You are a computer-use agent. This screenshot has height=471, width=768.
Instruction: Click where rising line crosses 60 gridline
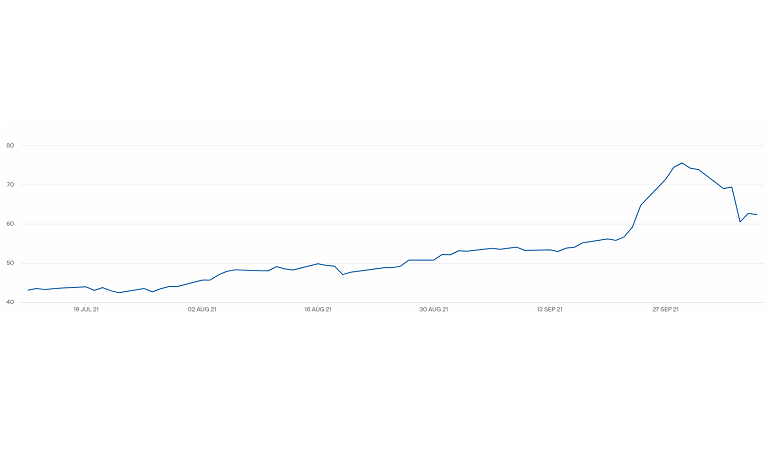pyautogui.click(x=634, y=223)
